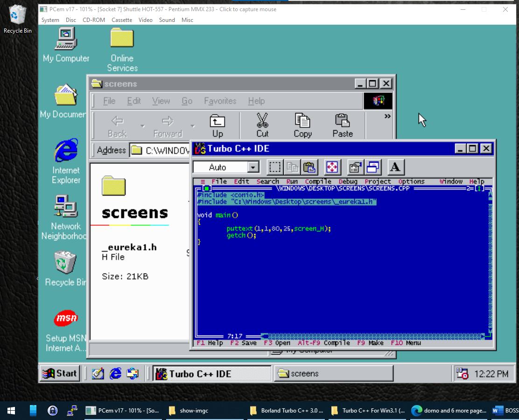This screenshot has height=420, width=519.
Task: Open the Turbo C++ Search menu
Action: click(268, 182)
